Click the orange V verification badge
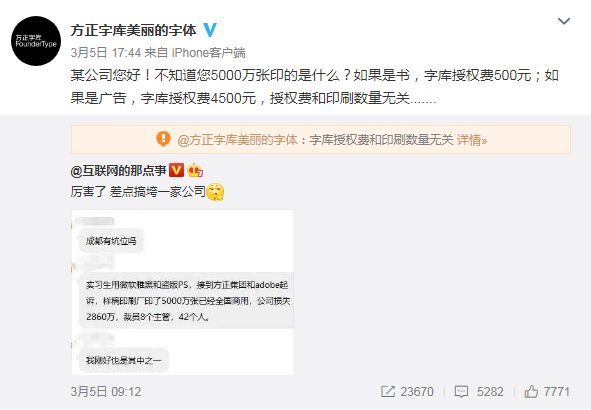 point(176,170)
